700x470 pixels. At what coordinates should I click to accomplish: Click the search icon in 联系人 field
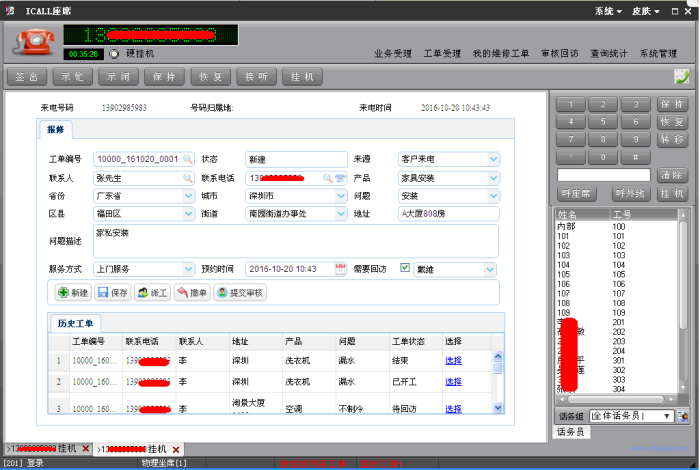pyautogui.click(x=187, y=177)
